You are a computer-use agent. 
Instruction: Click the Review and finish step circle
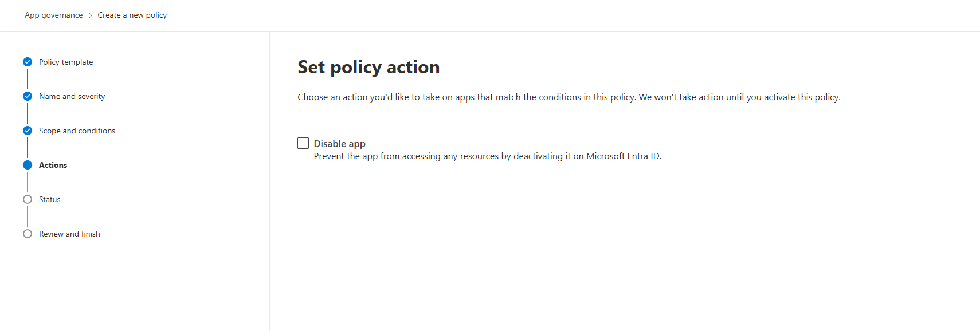point(28,234)
